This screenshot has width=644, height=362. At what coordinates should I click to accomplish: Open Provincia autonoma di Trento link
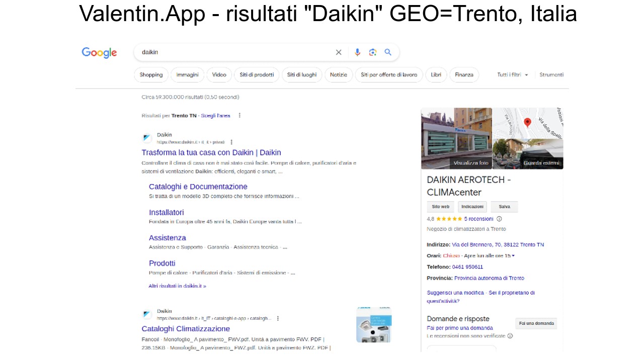489,278
